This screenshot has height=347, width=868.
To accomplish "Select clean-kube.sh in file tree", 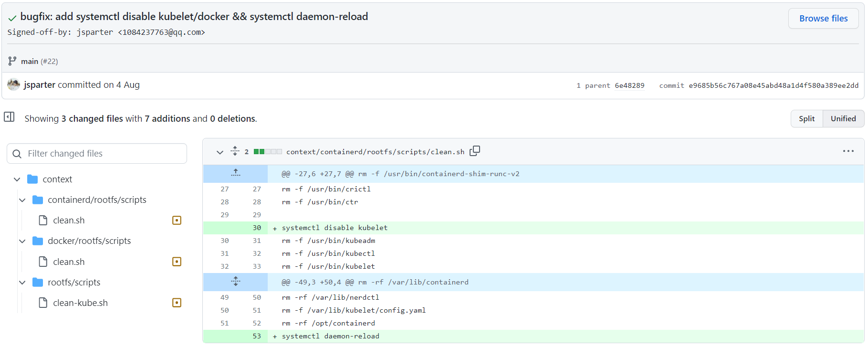I will (x=80, y=303).
